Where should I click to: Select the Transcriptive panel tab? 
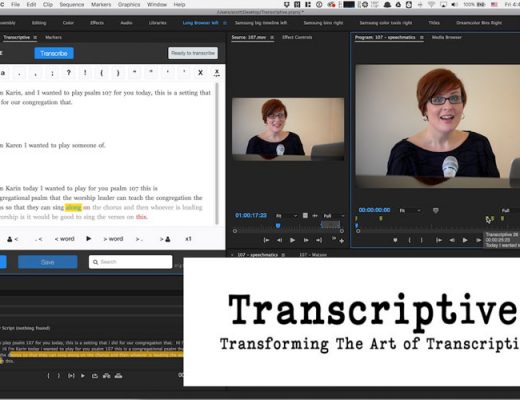point(17,37)
